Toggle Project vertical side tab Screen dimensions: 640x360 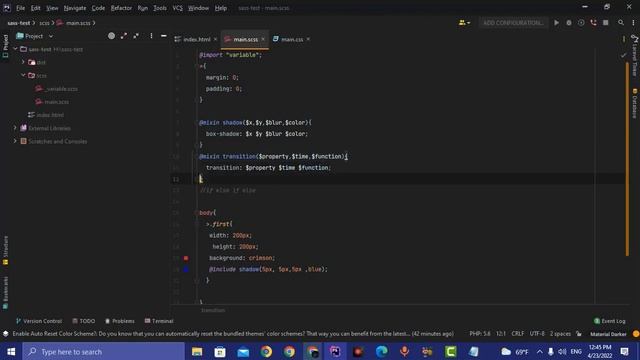click(5, 46)
